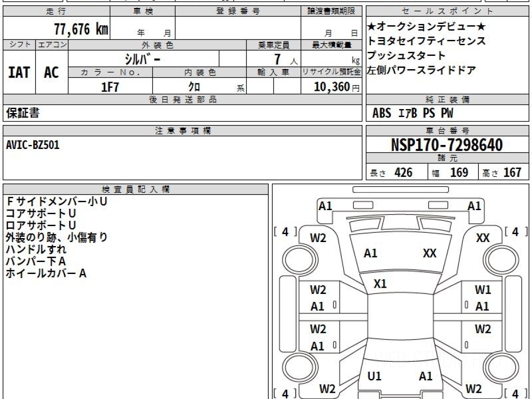
Task: Click the 諸元 header
Action: pos(447,158)
